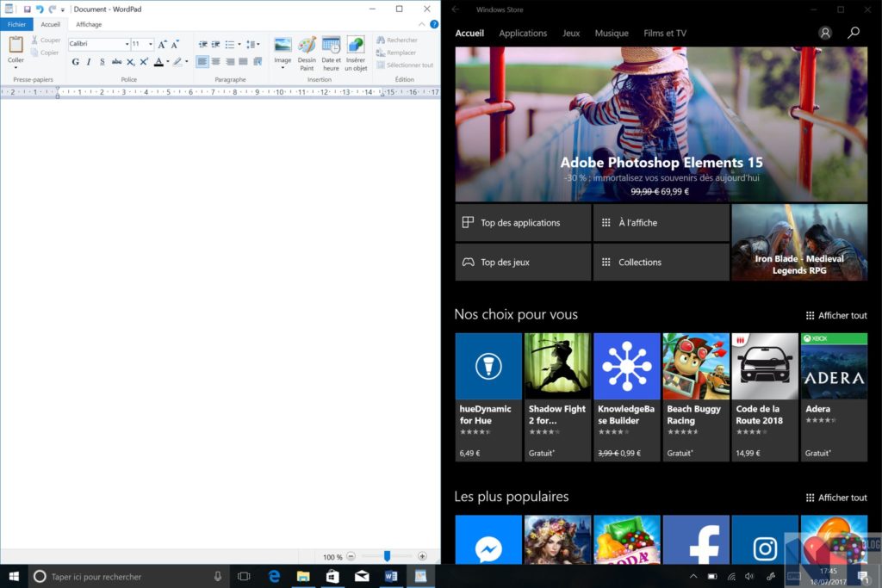
Task: Open Top des applications tile
Action: pos(523,223)
